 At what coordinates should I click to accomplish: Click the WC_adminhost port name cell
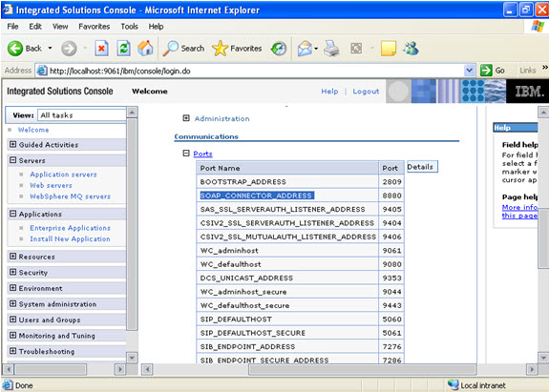coord(287,251)
